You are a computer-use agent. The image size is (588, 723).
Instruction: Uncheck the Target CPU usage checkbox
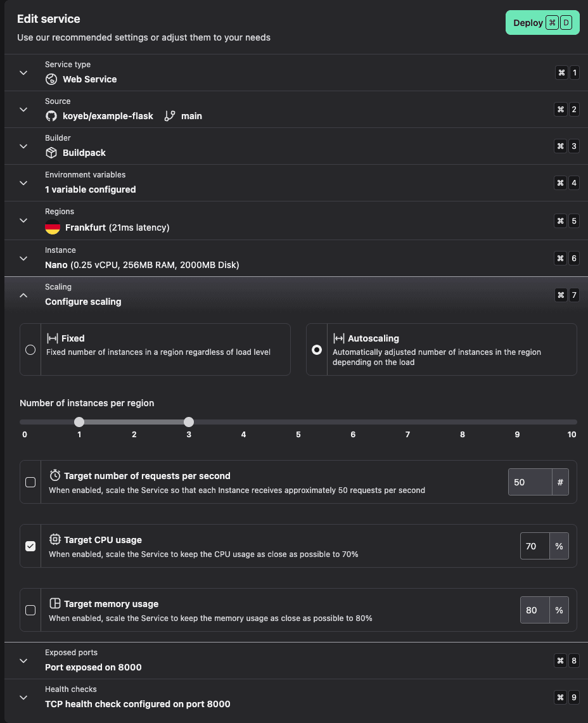pyautogui.click(x=30, y=546)
